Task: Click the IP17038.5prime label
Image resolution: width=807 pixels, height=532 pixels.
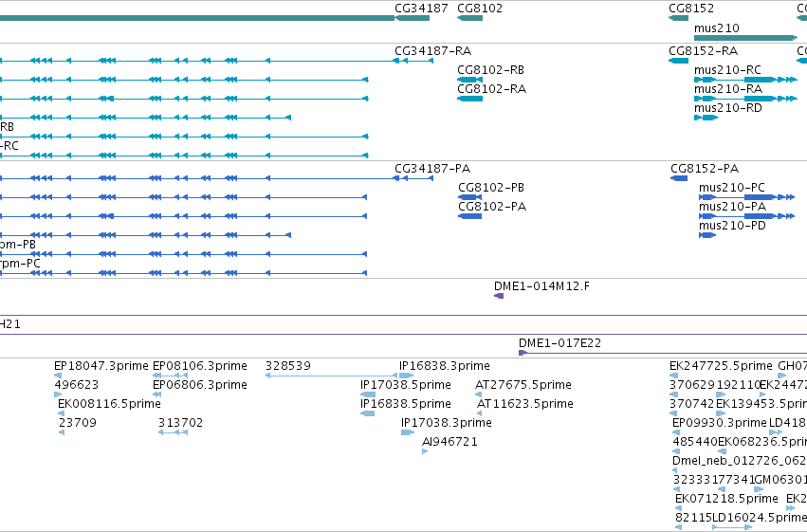Action: point(406,385)
